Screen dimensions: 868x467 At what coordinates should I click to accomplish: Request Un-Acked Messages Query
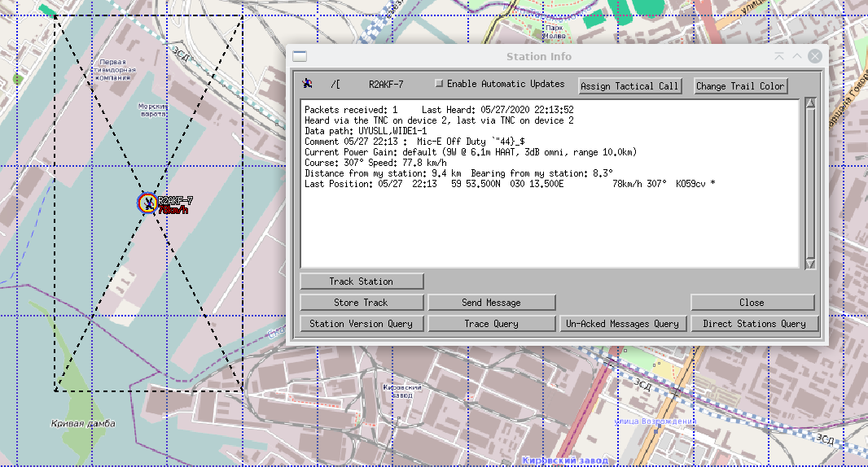622,324
